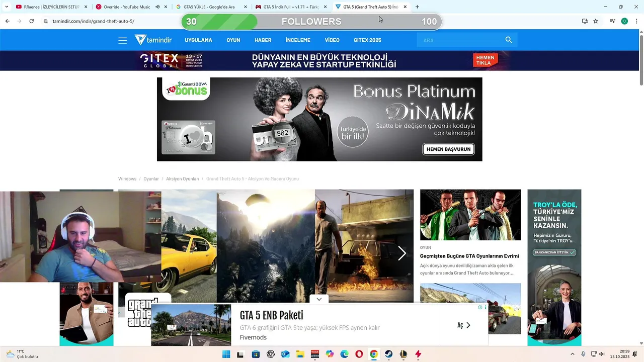Open AdChoices info icon on ad
Viewport: 644px width, 362px height.
click(x=480, y=307)
